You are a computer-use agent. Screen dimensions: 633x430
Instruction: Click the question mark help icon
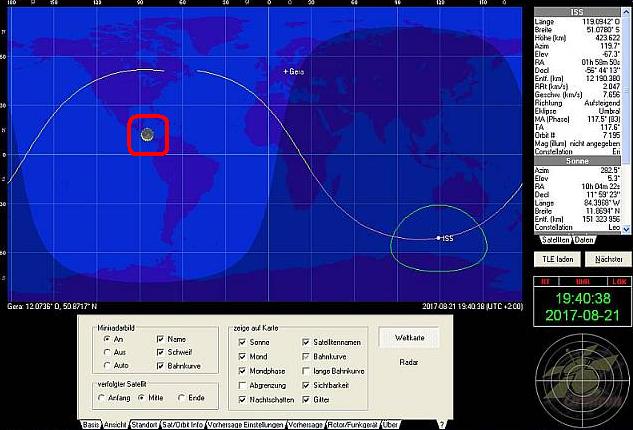[442, 424]
